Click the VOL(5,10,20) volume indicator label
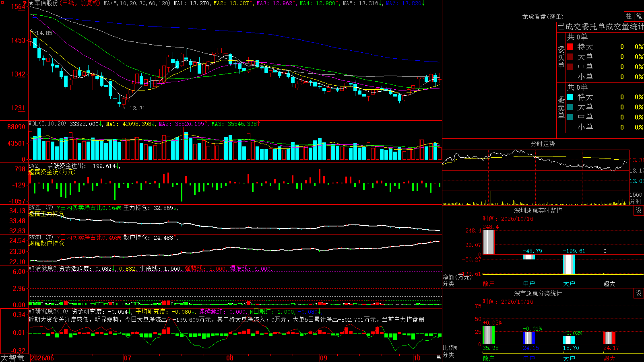 tap(47, 124)
